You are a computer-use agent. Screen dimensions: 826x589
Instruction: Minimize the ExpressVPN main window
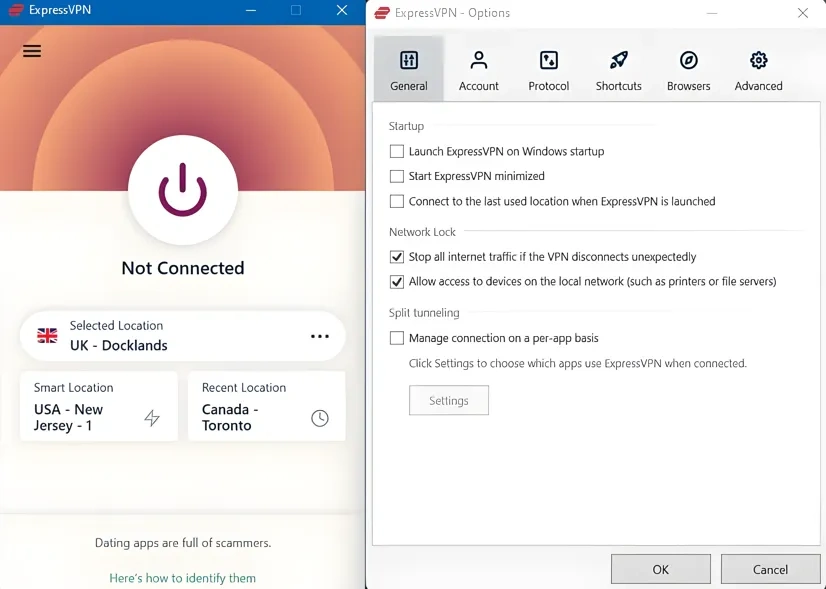tap(251, 11)
